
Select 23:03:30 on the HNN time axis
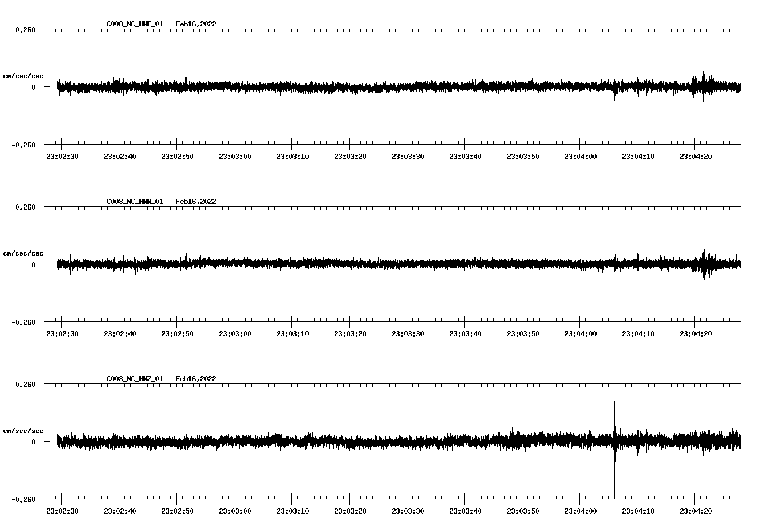pyautogui.click(x=408, y=334)
